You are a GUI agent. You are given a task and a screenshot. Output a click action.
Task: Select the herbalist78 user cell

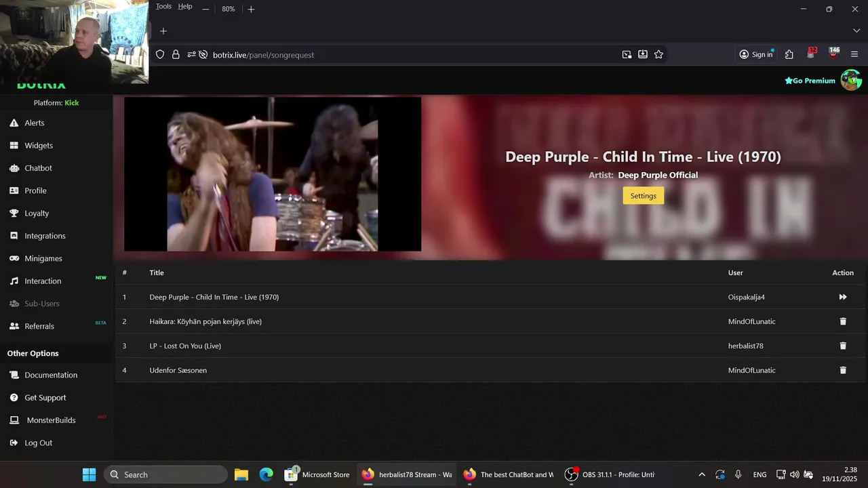[x=745, y=346]
